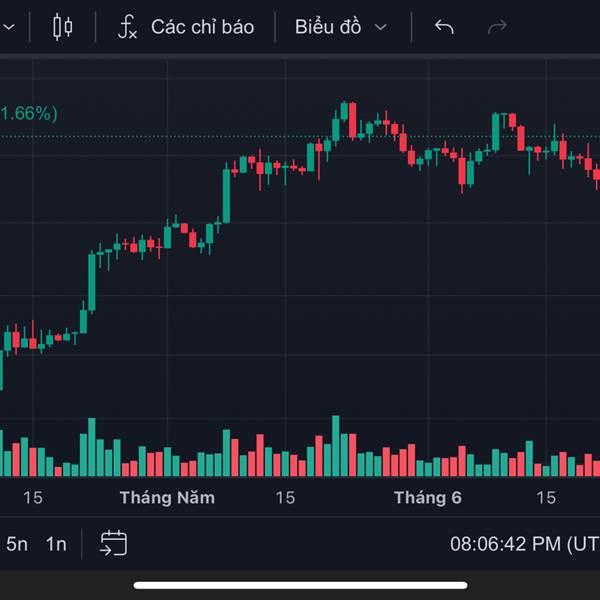Open the go-to-date calendar icon

pyautogui.click(x=114, y=543)
